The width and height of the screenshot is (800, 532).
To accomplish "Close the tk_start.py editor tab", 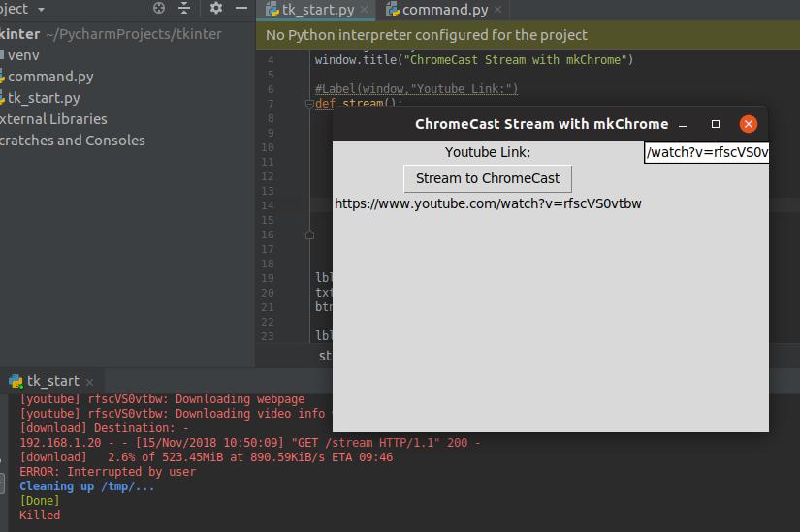I will click(x=364, y=10).
